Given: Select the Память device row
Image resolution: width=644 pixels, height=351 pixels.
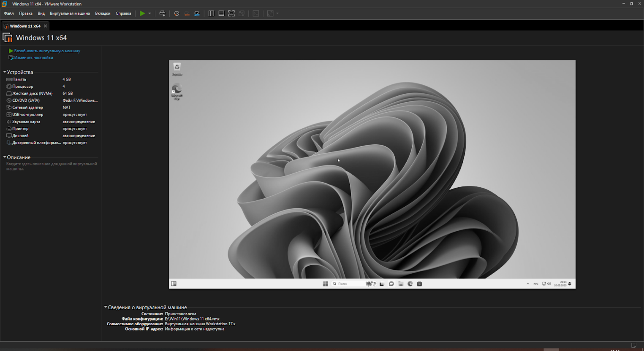Looking at the screenshot, I should pyautogui.click(x=52, y=79).
